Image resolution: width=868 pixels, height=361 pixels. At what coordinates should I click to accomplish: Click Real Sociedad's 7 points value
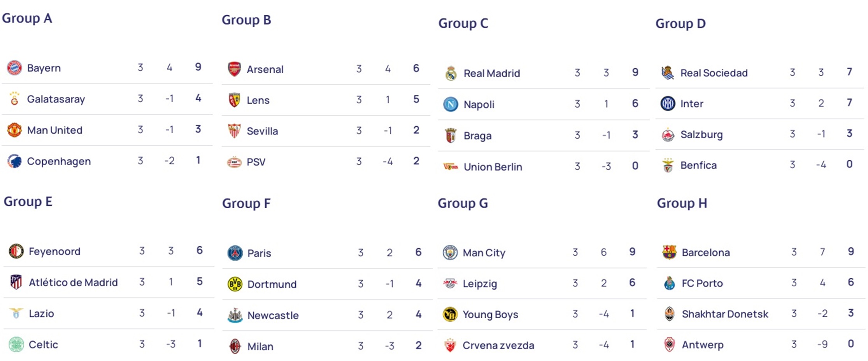pos(849,72)
